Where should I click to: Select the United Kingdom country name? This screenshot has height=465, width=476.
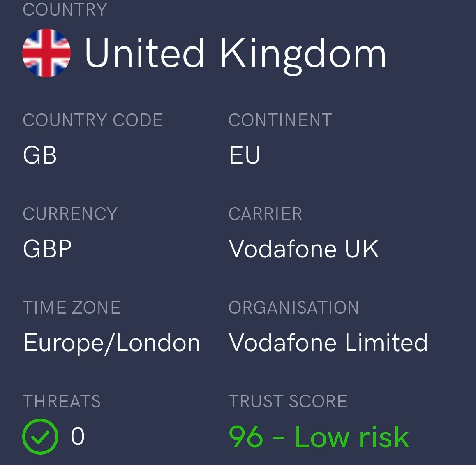[x=235, y=55]
